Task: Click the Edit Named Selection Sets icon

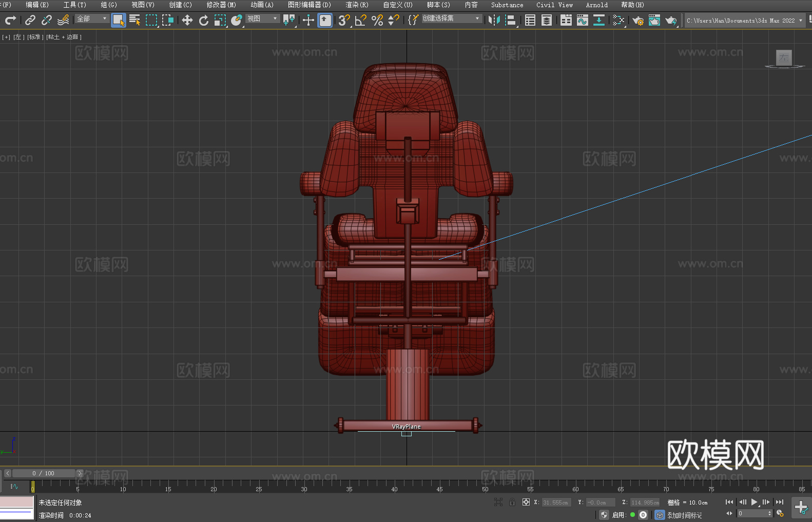Action: pos(413,20)
